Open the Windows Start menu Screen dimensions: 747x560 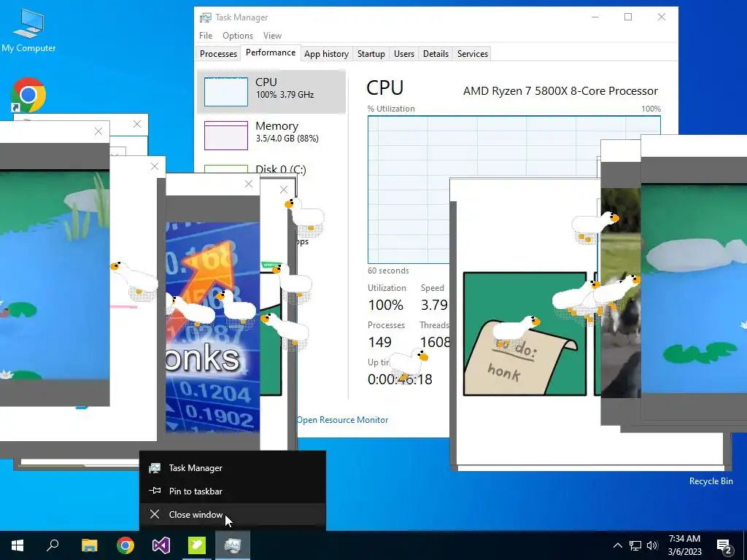(18, 545)
